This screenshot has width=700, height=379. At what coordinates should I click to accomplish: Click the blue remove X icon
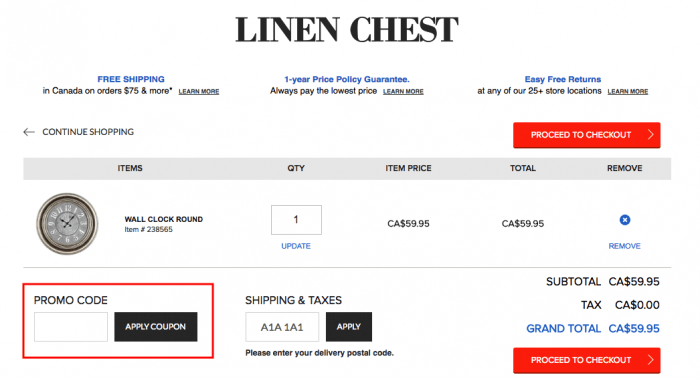tap(625, 220)
